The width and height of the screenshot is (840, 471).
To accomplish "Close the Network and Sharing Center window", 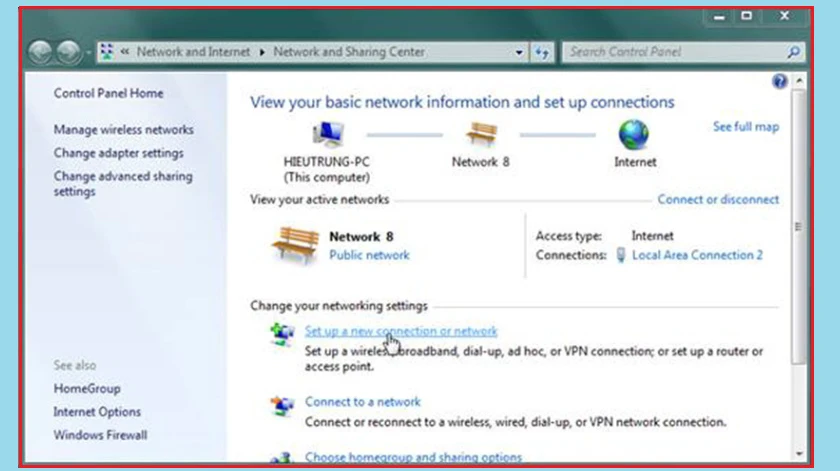I will [x=784, y=16].
